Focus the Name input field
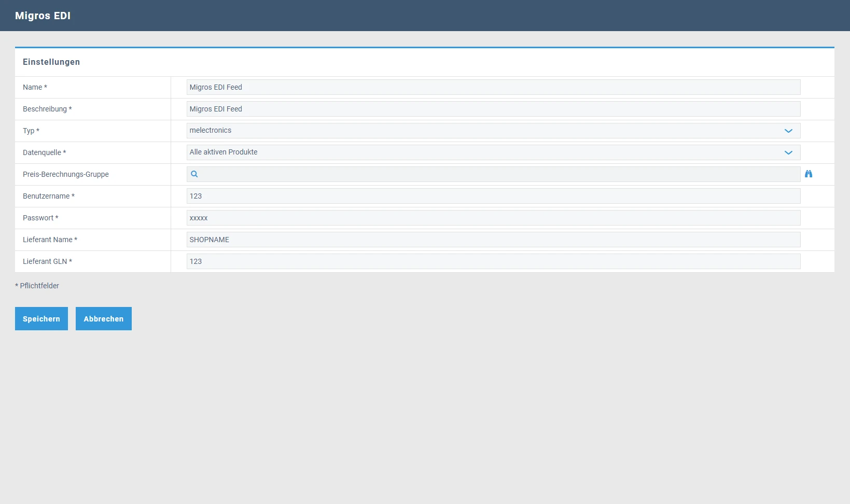This screenshot has height=504, width=850. 493,87
